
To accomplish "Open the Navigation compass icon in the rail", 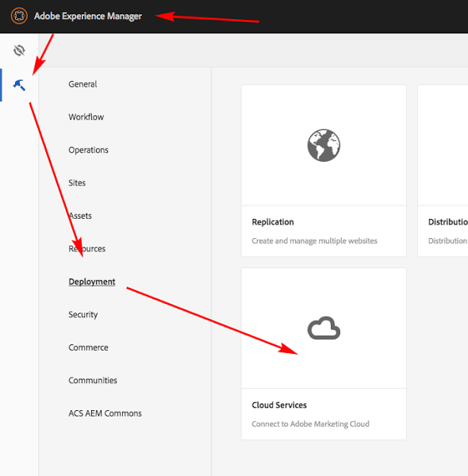I will (x=19, y=51).
